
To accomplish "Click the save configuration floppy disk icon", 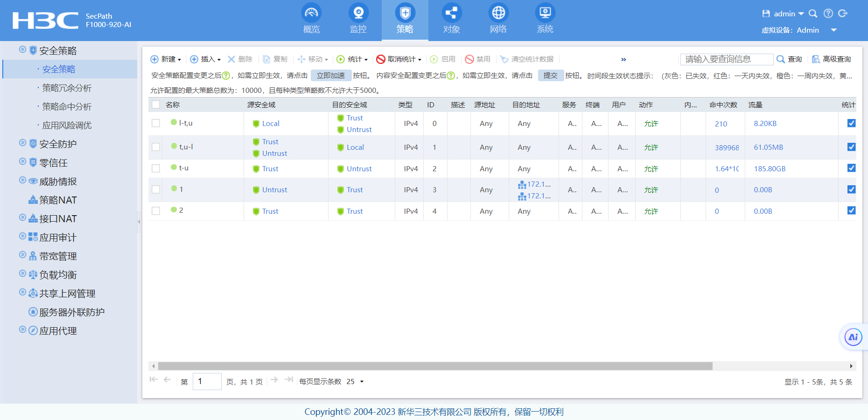I will coord(766,14).
